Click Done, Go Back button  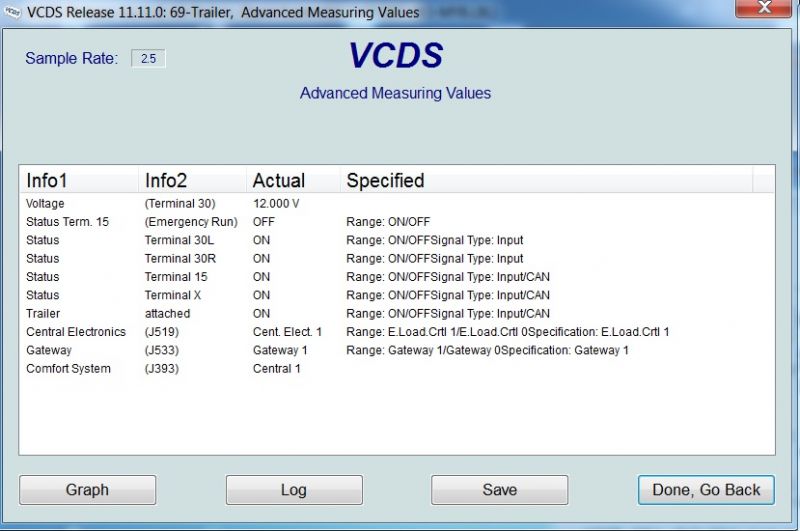706,490
